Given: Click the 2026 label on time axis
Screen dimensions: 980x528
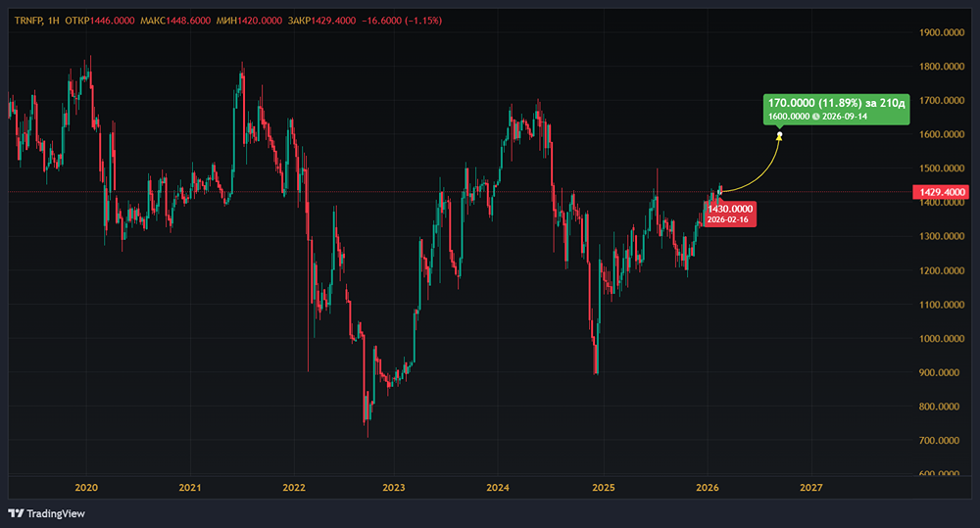Looking at the screenshot, I should click(708, 487).
